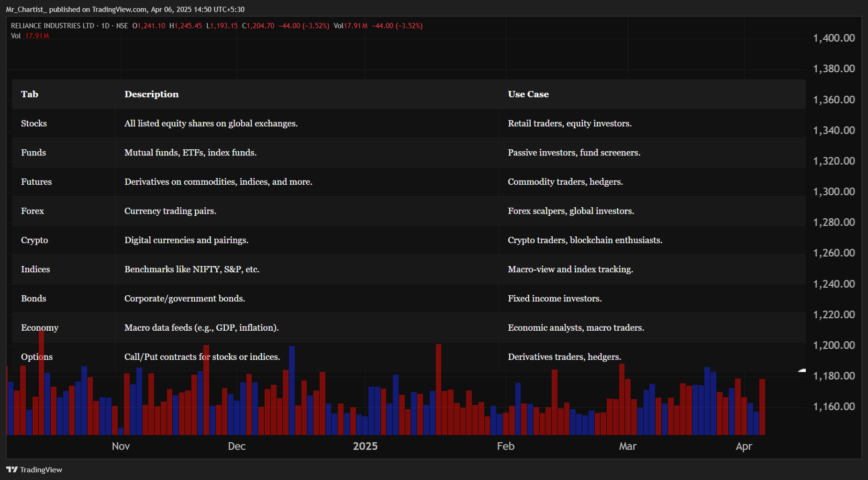Click the 'Feb' time axis label
This screenshot has width=868, height=480.
pyautogui.click(x=506, y=447)
